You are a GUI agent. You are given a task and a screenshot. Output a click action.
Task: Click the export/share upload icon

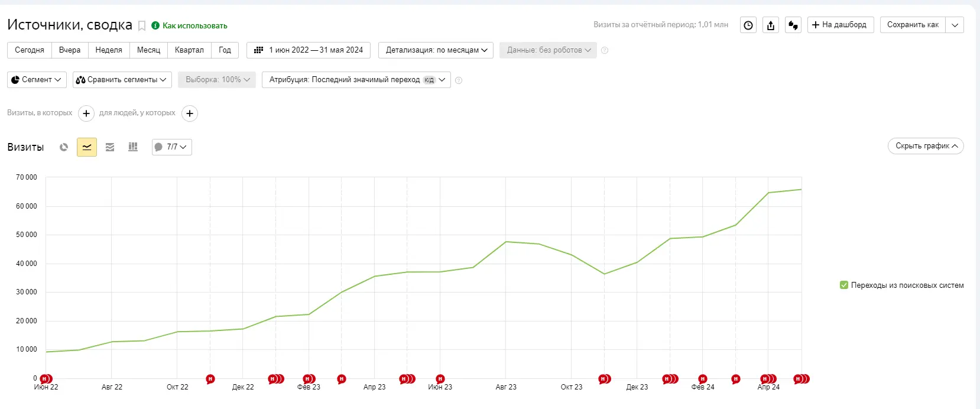tap(771, 25)
